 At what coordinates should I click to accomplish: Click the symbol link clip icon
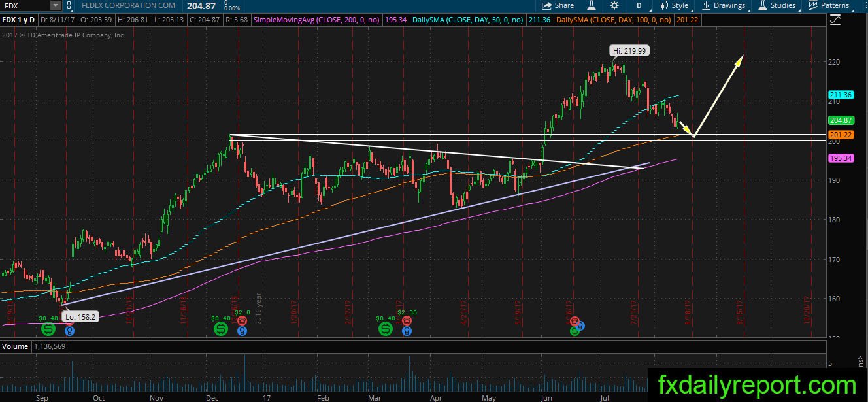tap(70, 5)
